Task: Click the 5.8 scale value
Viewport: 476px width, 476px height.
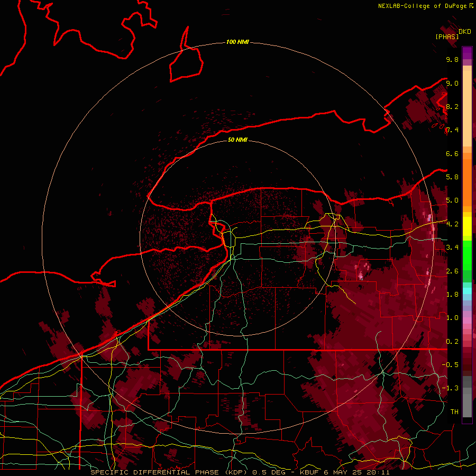Action: [x=452, y=177]
